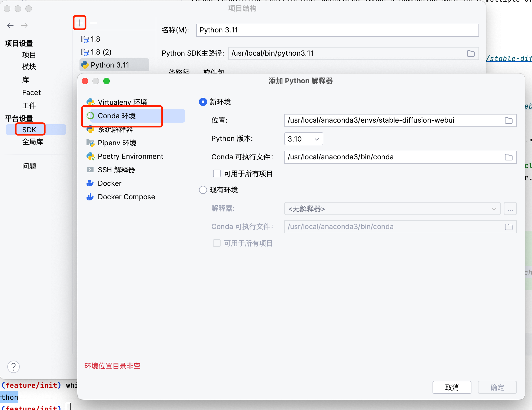This screenshot has width=532, height=410.
Task: Select the 新环境 radio button
Action: [x=203, y=102]
